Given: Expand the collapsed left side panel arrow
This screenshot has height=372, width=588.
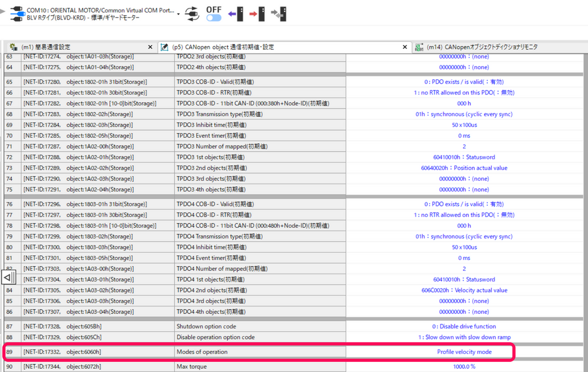Looking at the screenshot, I should point(9,277).
